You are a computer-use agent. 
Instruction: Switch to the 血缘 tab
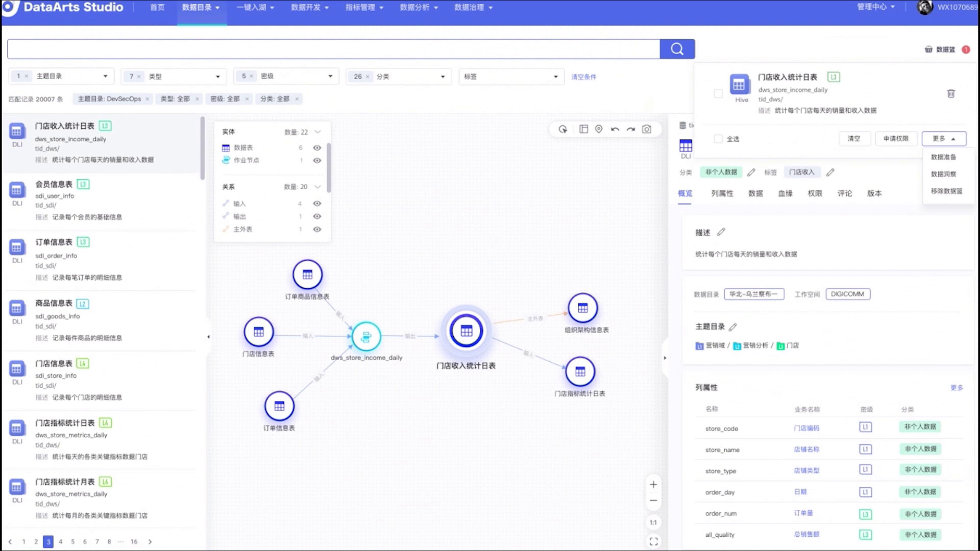coord(785,193)
